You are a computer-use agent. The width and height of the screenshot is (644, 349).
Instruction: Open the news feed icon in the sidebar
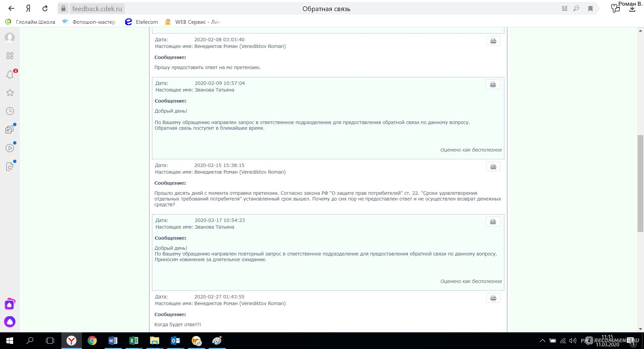pos(10,129)
